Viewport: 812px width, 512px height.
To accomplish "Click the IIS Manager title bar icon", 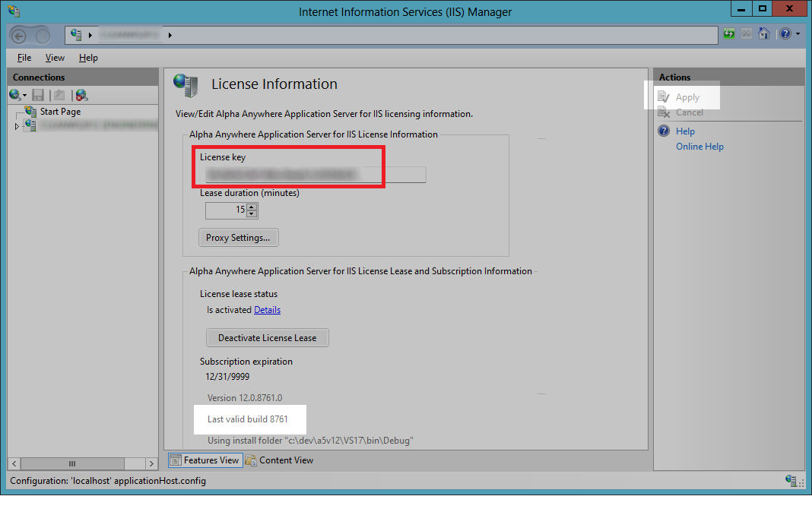I will click(14, 11).
